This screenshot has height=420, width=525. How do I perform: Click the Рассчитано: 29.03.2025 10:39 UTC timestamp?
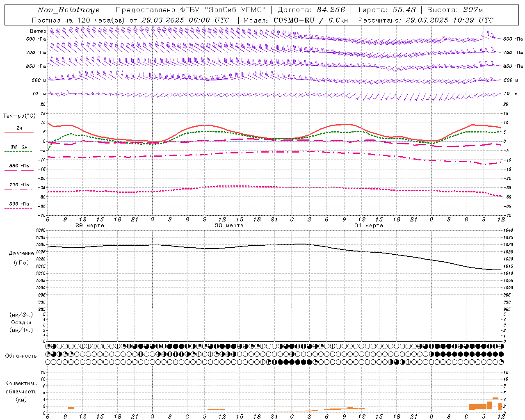point(426,20)
